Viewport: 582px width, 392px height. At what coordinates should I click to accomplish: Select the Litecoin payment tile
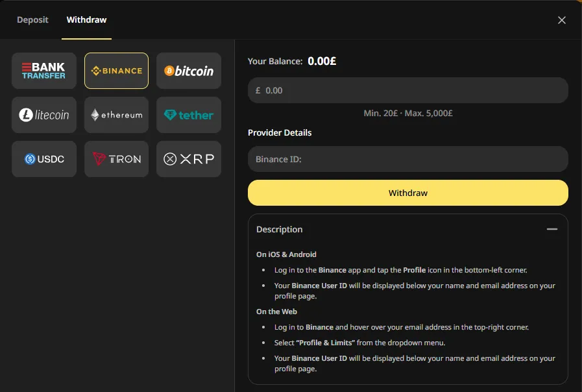tap(44, 115)
